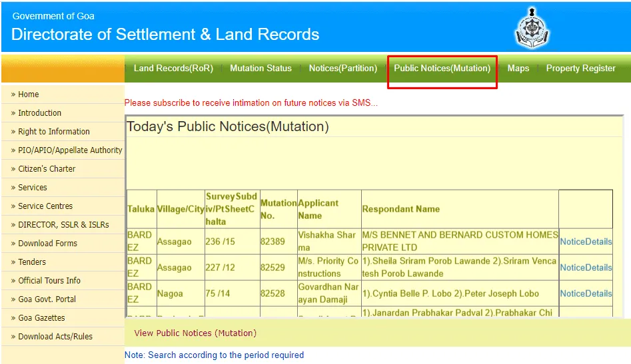Open Download Forms sidebar link

[x=47, y=244]
